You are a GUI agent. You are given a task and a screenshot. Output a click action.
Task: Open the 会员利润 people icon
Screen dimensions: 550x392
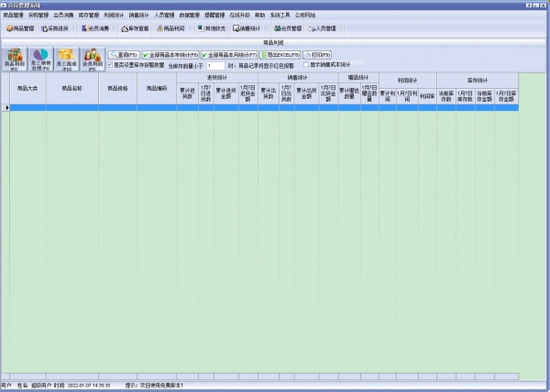pos(92,60)
